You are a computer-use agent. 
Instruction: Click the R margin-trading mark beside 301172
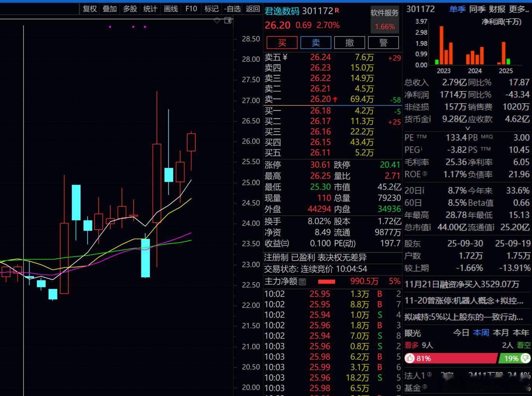tap(337, 10)
